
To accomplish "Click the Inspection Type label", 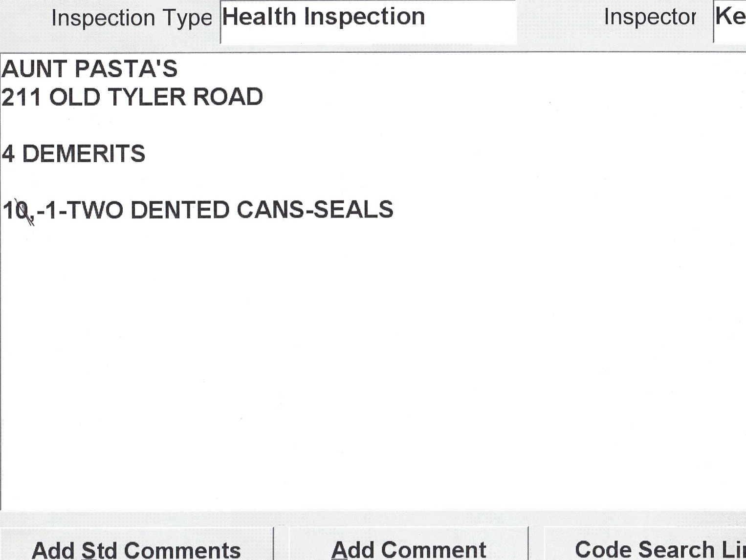I will tap(132, 19).
